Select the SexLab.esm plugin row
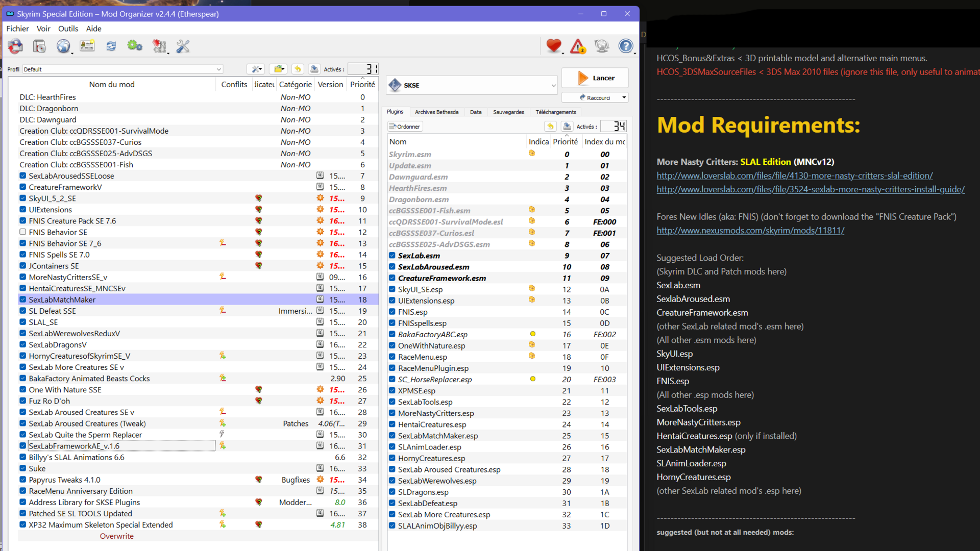The width and height of the screenshot is (980, 551). pyautogui.click(x=507, y=256)
